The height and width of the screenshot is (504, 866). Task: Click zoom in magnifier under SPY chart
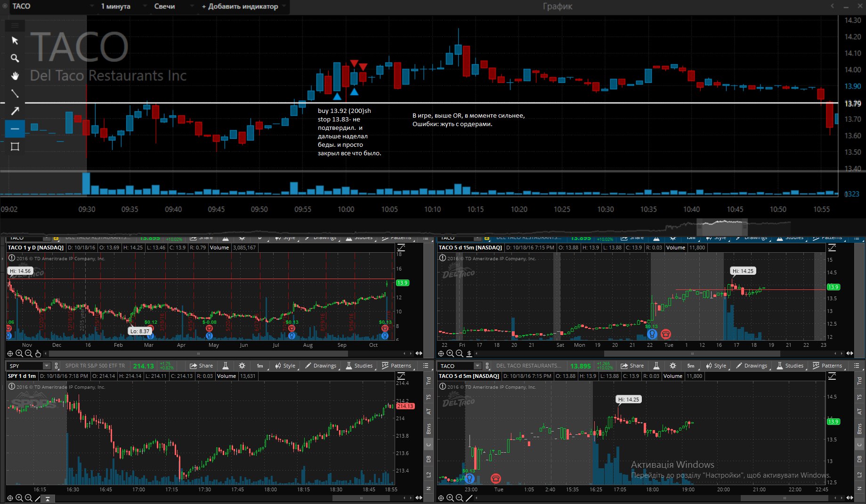[19, 498]
